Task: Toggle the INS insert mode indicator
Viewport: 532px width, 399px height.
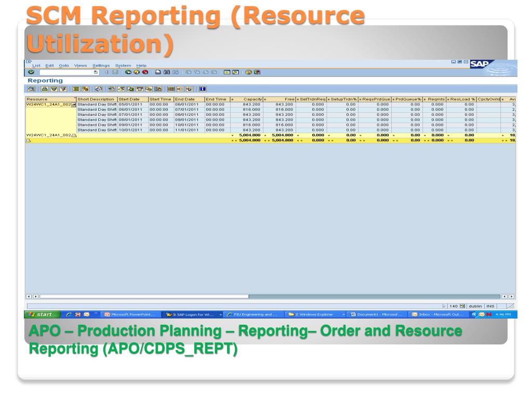Action: [490, 306]
